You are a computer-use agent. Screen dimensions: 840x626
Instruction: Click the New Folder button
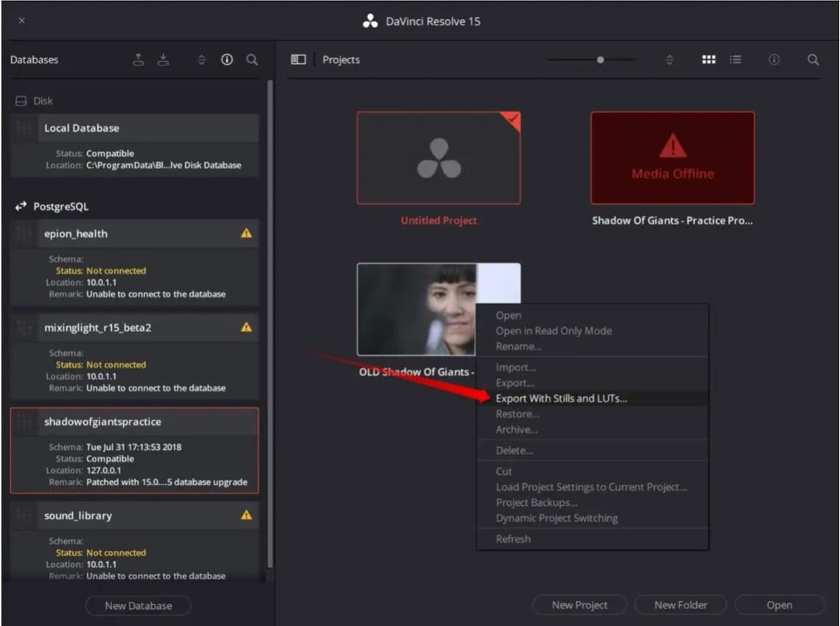click(x=681, y=605)
